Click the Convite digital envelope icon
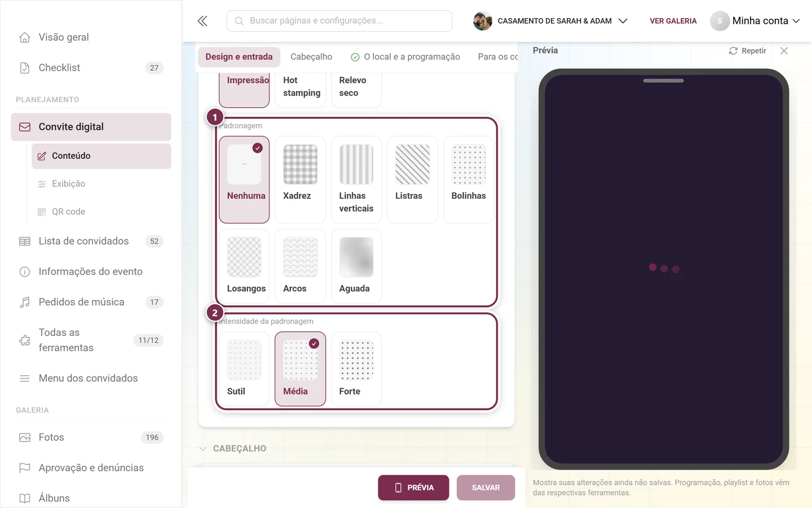812x508 pixels. 25,127
